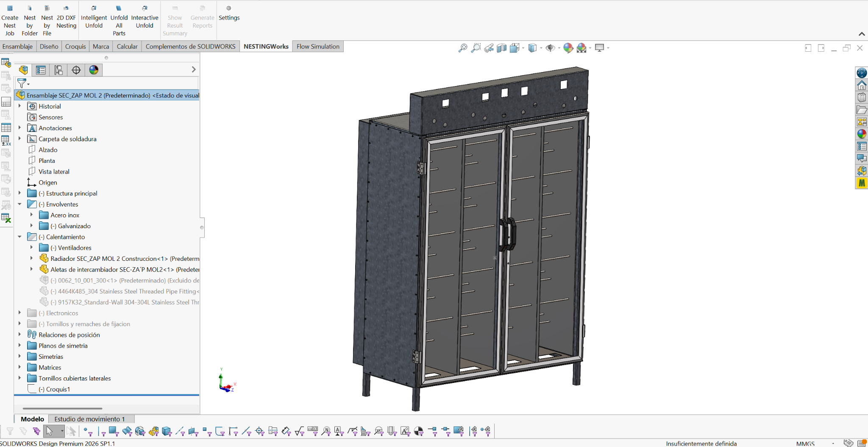The width and height of the screenshot is (868, 447).
Task: Click Zoom to Fit magnifier icon
Action: pyautogui.click(x=463, y=48)
